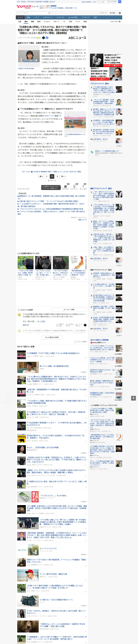Screen dimensions: 138x644
Task: Open the マイページ link
Action: 103,13
